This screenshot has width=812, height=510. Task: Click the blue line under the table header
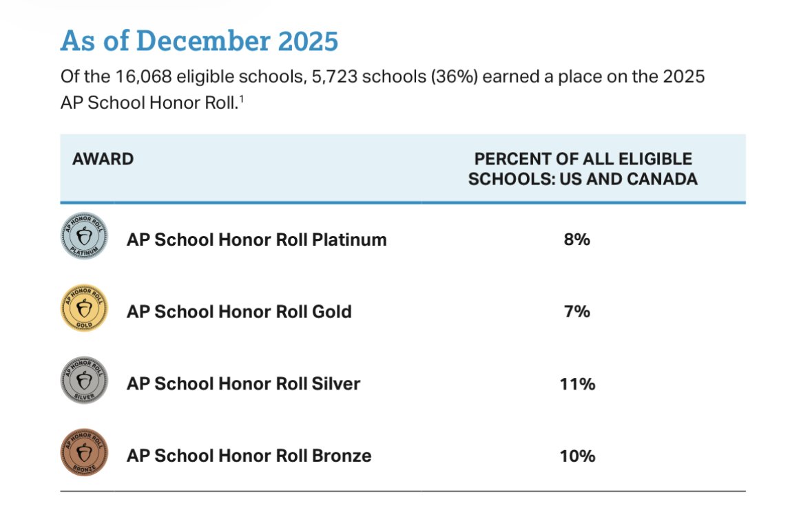point(403,202)
